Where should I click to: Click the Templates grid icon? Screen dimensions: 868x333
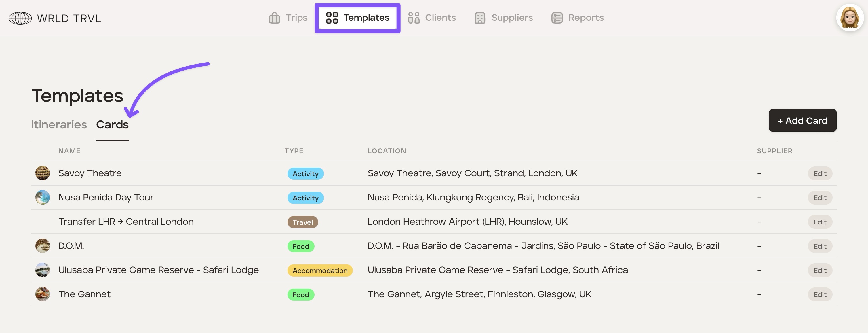(332, 18)
